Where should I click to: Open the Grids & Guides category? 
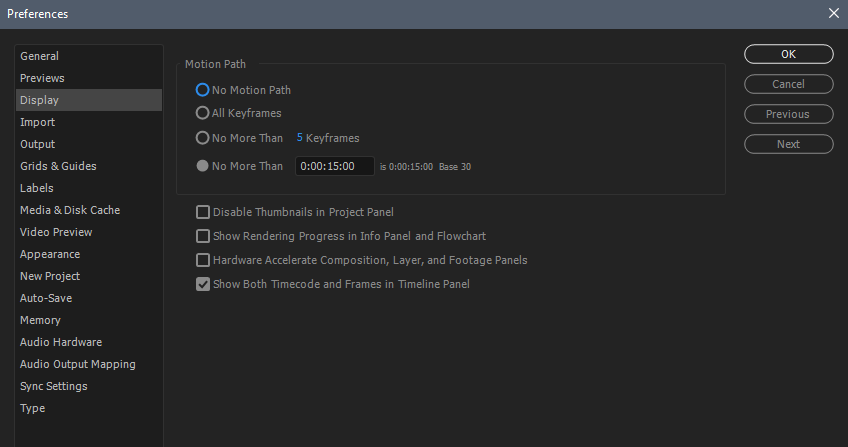[x=58, y=166]
